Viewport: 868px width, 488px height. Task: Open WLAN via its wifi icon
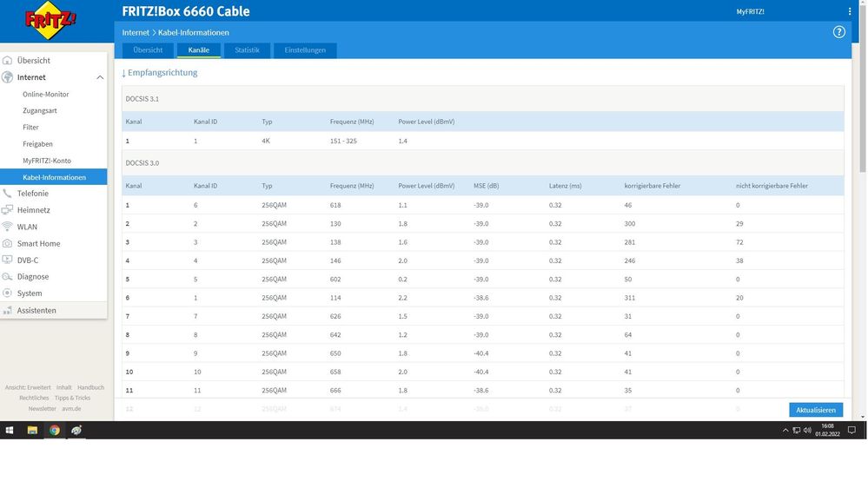pyautogui.click(x=8, y=227)
